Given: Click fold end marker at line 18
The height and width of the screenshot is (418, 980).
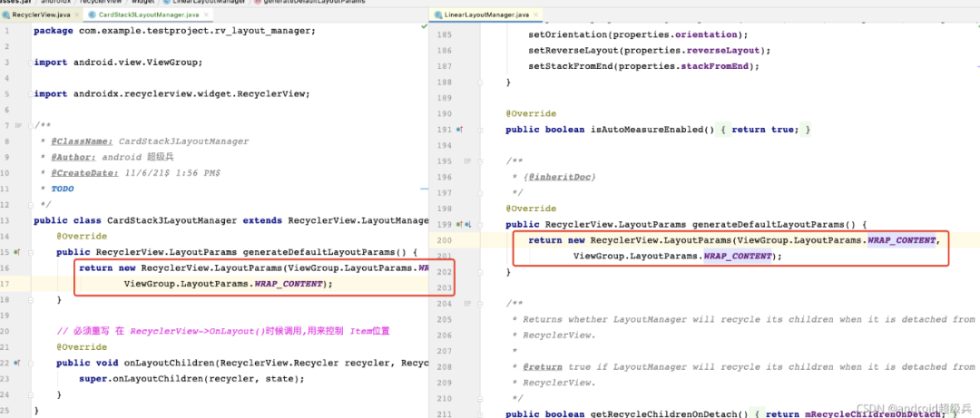Looking at the screenshot, I should click(29, 300).
